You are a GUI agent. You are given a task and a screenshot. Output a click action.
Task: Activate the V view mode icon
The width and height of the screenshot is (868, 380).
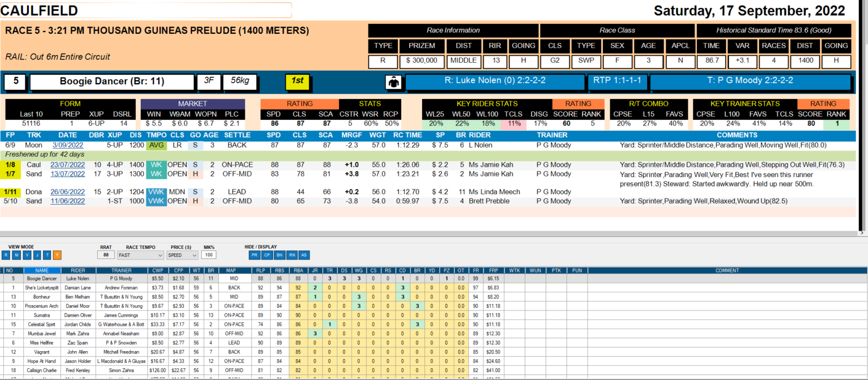(27, 255)
